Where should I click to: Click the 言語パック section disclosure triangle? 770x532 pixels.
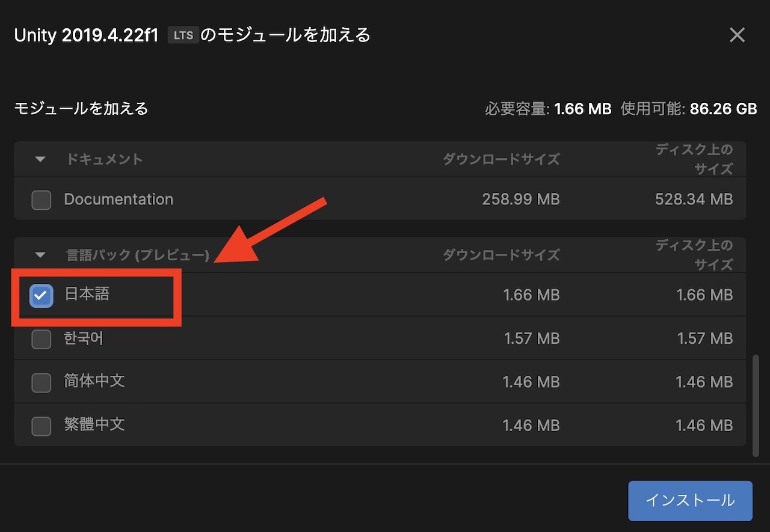[39, 255]
